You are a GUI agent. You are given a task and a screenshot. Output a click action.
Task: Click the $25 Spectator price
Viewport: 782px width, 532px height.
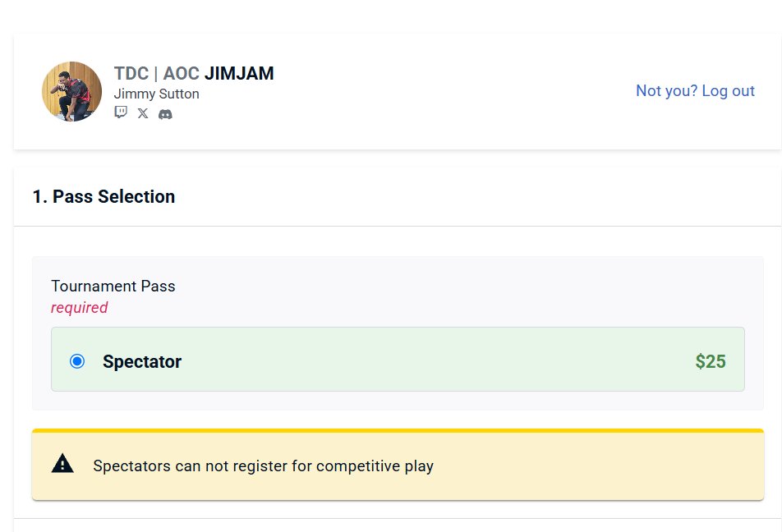[711, 361]
